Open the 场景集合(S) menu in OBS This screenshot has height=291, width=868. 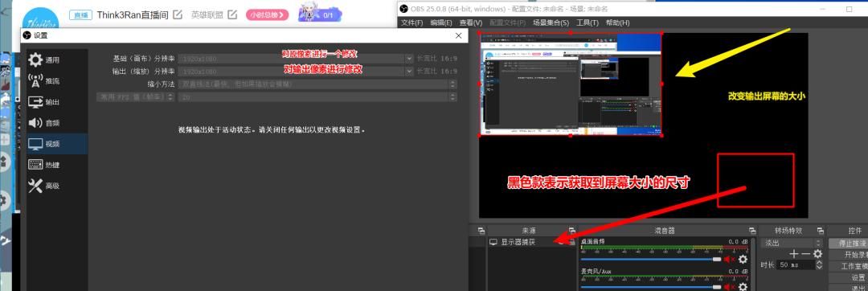pos(551,23)
